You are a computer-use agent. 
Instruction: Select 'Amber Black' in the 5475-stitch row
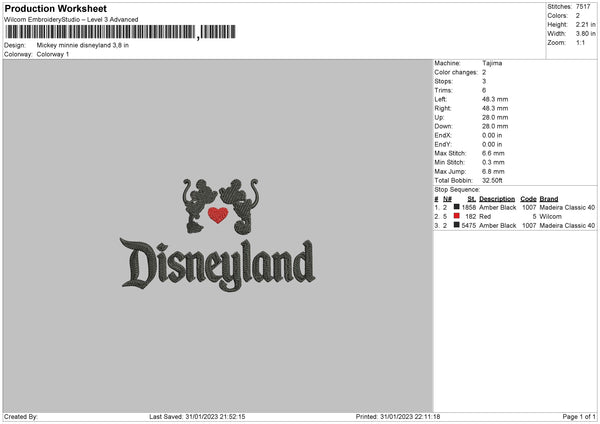[497, 226]
